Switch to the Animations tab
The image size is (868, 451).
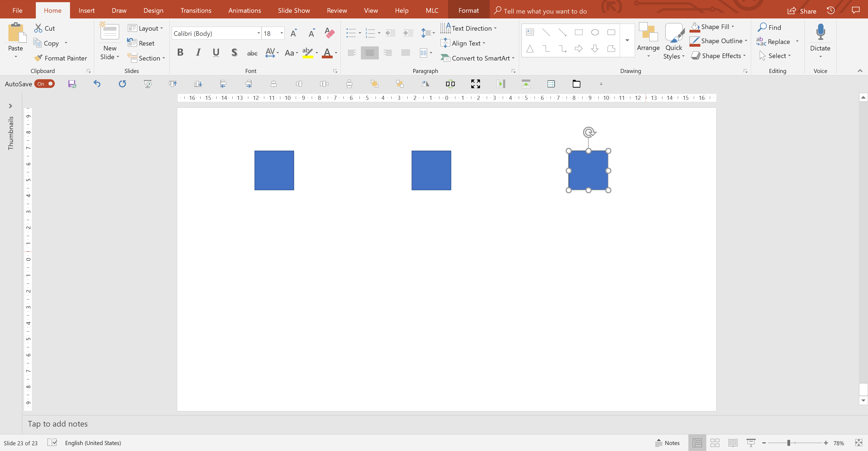[245, 11]
